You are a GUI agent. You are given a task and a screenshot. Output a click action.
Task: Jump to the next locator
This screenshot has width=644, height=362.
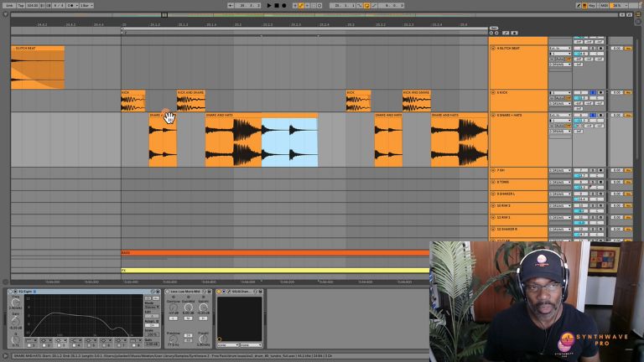pos(496,33)
